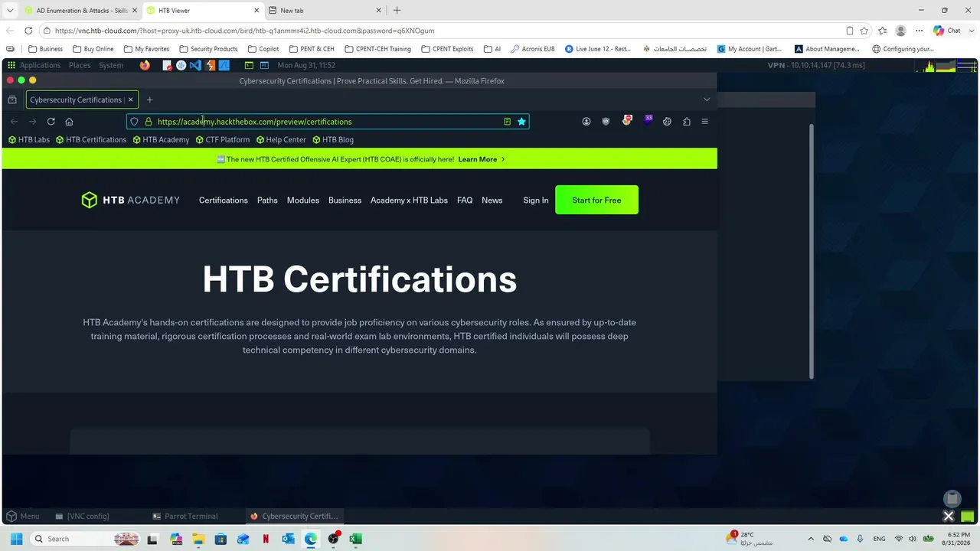Open the HTB Certifications bookmark
The image size is (980, 551).
point(91,140)
